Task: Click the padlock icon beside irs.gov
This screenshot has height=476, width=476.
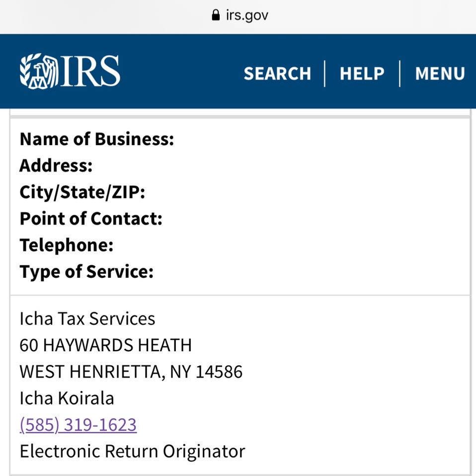Action: 215,15
